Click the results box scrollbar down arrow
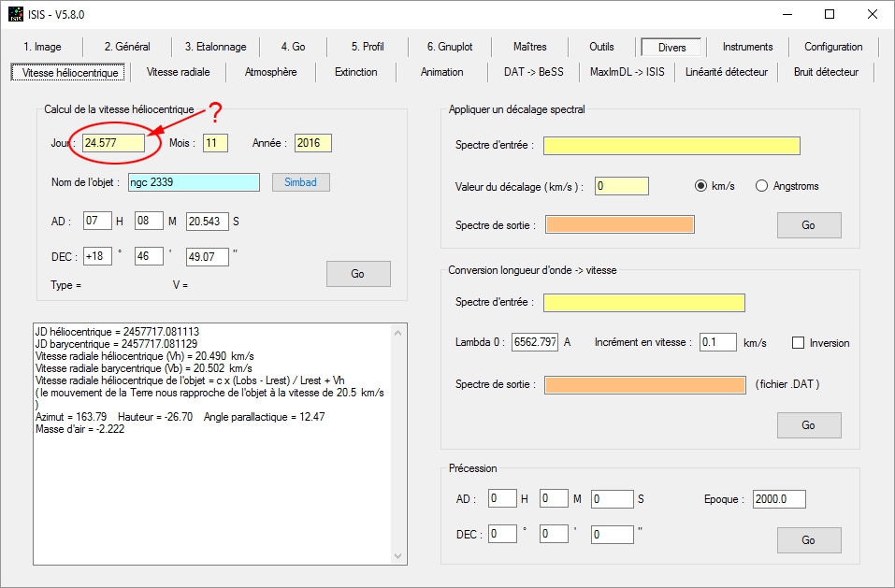The image size is (895, 588). [397, 555]
